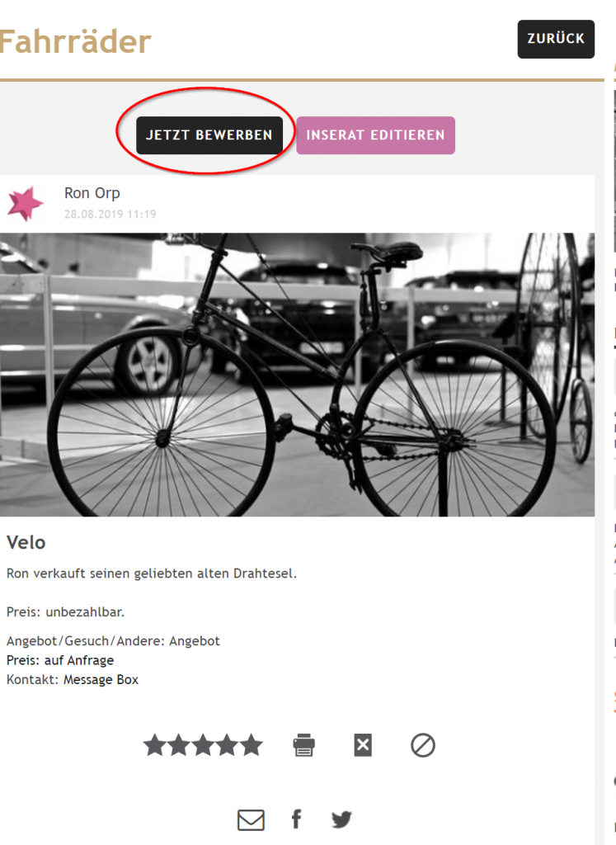Click the Velo listing title
The height and width of the screenshot is (845, 616).
pyautogui.click(x=26, y=542)
